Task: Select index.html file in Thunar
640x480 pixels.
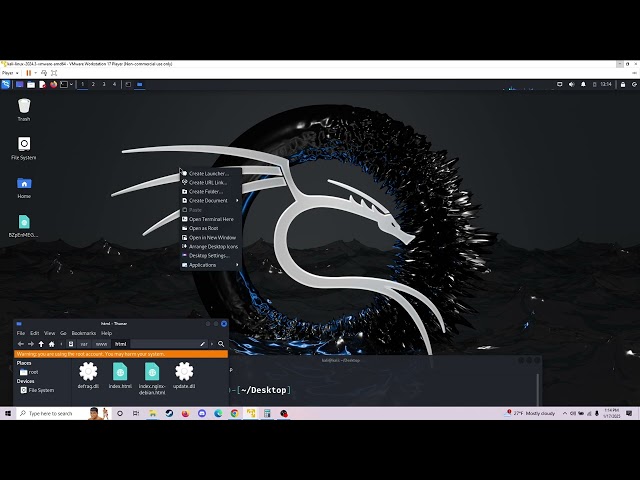Action: (x=120, y=375)
